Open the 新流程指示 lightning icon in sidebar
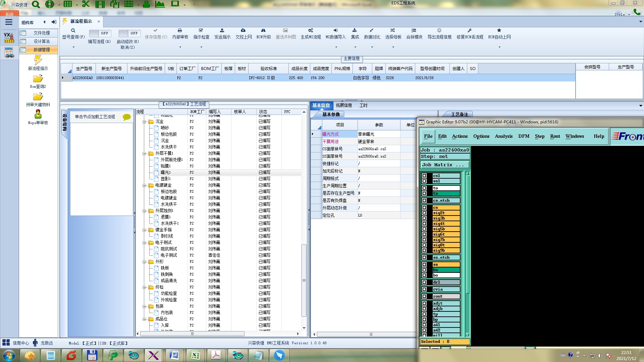 tap(38, 60)
